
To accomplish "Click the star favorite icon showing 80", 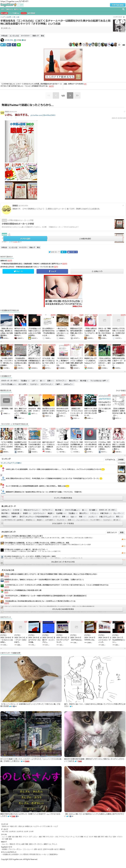I will pos(119,45).
